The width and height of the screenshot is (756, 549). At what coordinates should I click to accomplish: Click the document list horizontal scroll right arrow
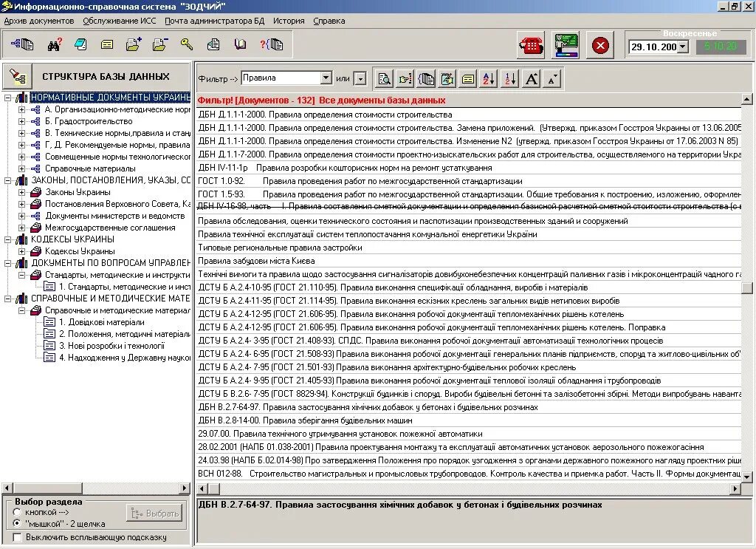(735, 488)
